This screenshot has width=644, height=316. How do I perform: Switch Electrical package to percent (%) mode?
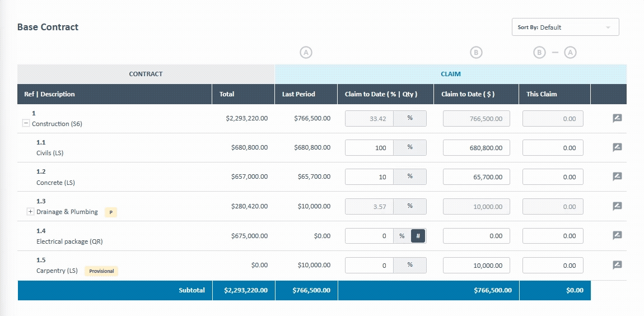click(x=402, y=236)
